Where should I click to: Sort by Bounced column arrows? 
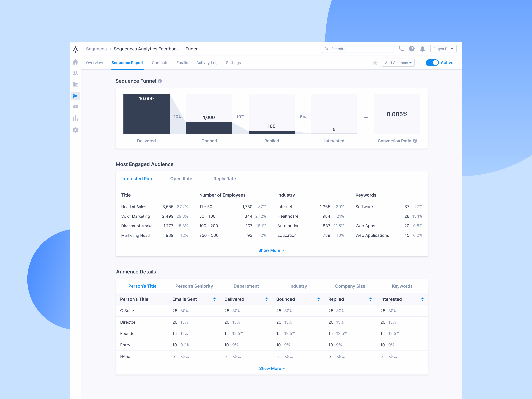pyautogui.click(x=318, y=299)
